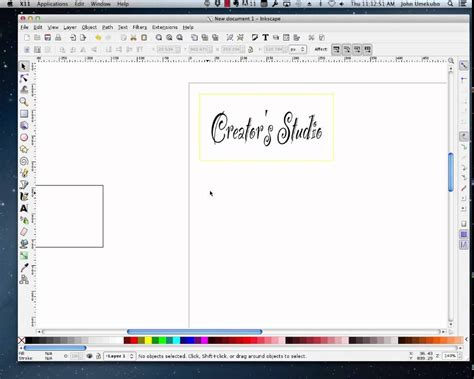Toggle current layer visibility eye icon
This screenshot has height=379, width=474.
89,356
